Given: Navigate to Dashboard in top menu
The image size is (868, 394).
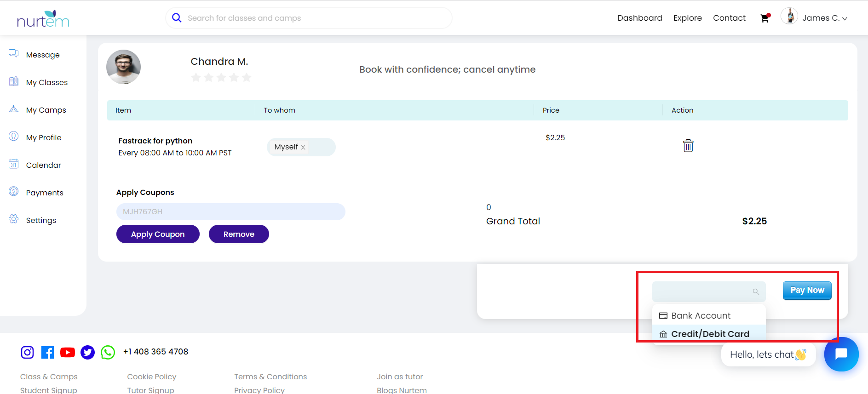Looking at the screenshot, I should click(639, 18).
